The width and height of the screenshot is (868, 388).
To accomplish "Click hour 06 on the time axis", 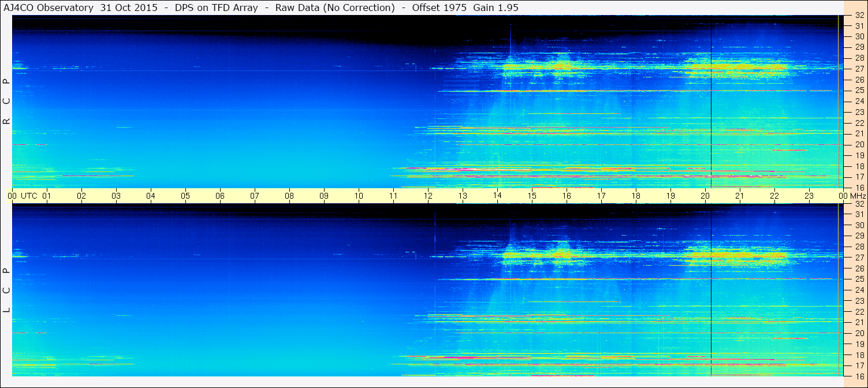I will [220, 196].
